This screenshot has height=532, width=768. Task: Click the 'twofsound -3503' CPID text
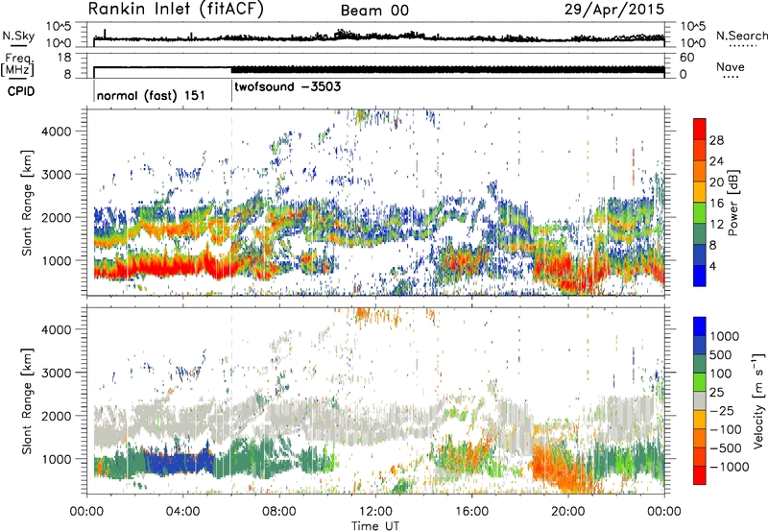[x=287, y=86]
